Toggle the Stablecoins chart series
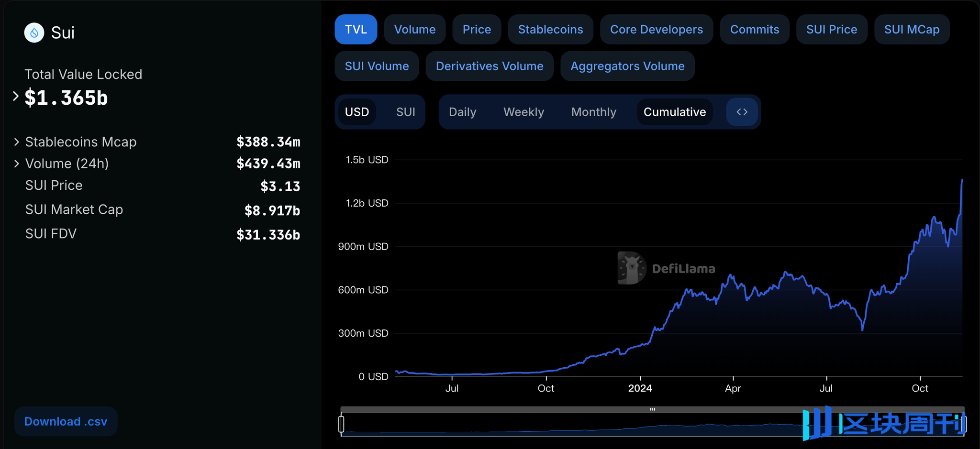 coord(551,30)
